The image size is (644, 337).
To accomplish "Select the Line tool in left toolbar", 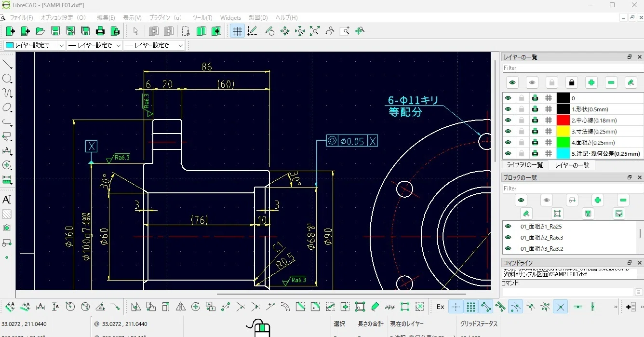I will pos(7,64).
